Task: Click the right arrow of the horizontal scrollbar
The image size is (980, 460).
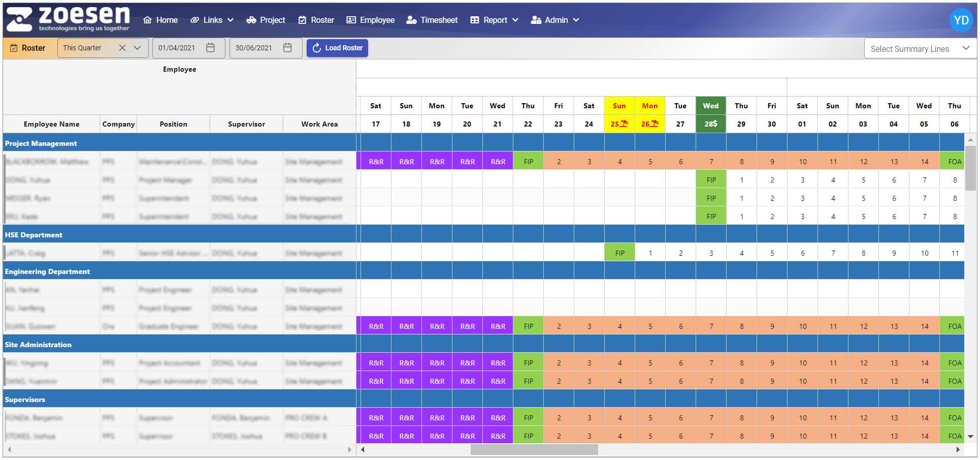Action: pos(958,449)
